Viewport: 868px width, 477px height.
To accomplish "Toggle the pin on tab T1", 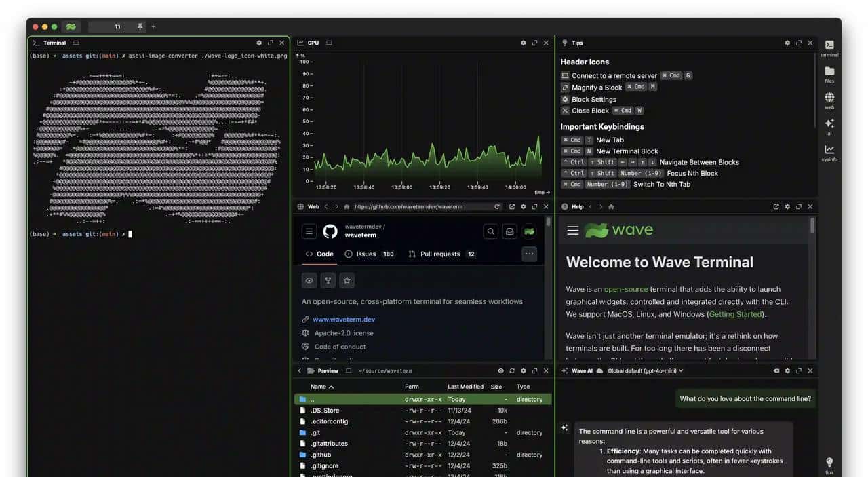I will (x=140, y=26).
